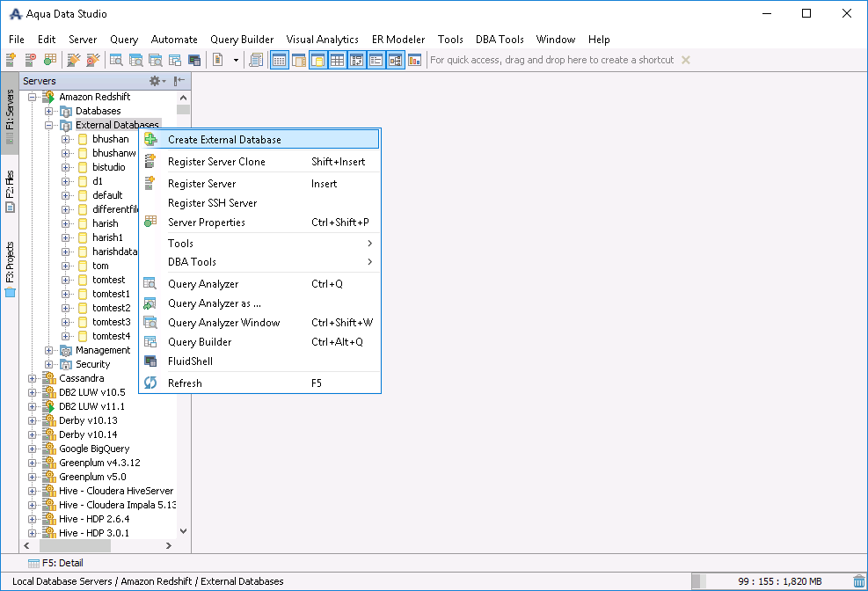Click the Servers panel gear settings icon
The height and width of the screenshot is (591, 868).
point(155,81)
